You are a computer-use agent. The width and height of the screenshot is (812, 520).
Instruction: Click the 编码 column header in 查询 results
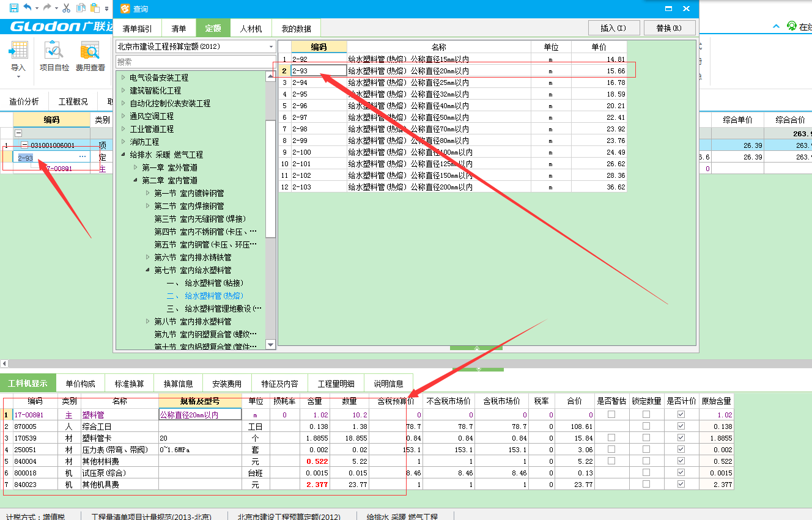tap(319, 47)
